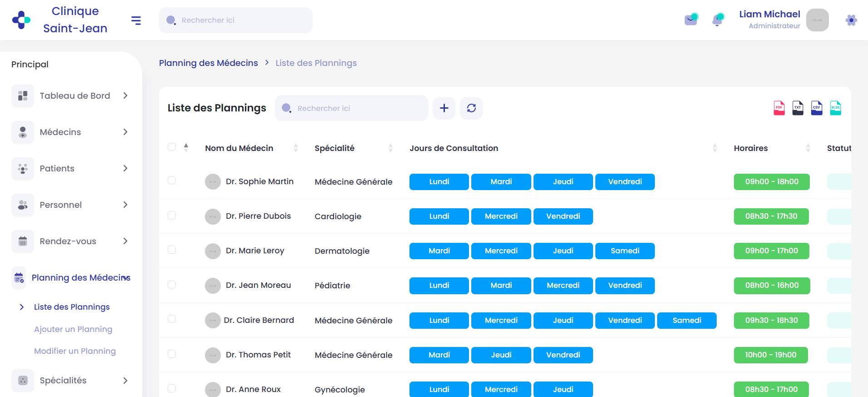Select the Dr. Marie Leroy row checkbox

(x=171, y=250)
